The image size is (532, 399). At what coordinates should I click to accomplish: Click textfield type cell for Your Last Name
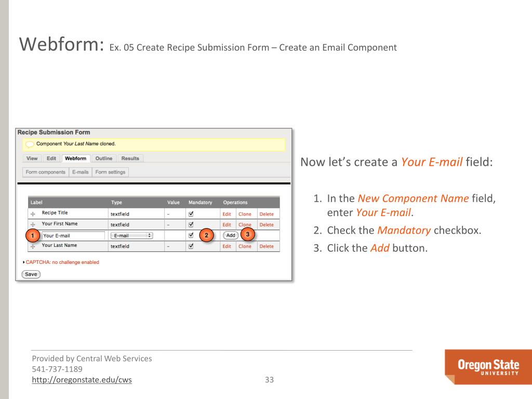click(120, 246)
